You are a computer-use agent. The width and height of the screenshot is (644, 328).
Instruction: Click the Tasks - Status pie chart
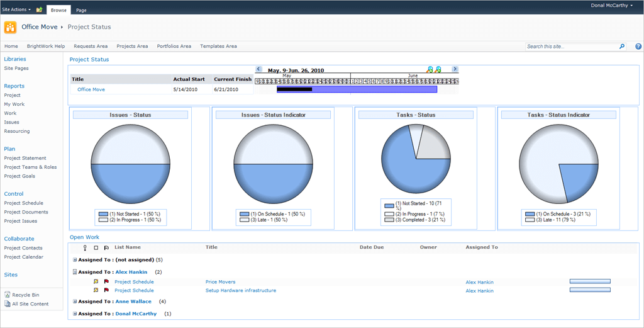tap(416, 158)
